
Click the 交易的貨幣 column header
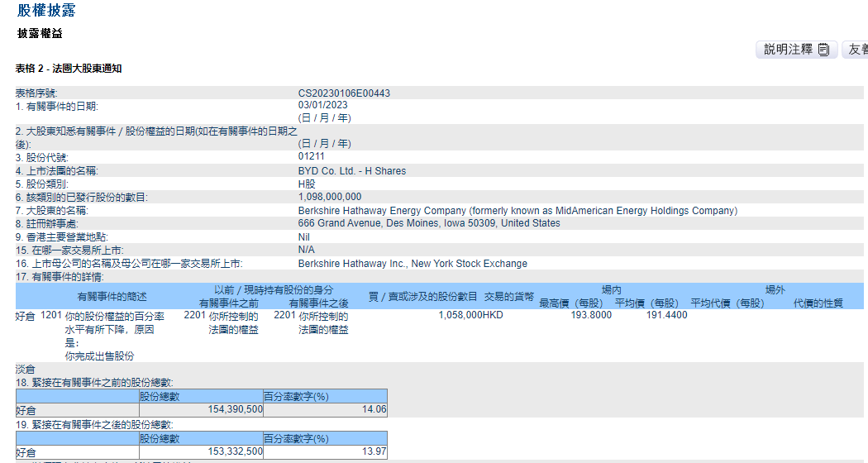tap(509, 297)
